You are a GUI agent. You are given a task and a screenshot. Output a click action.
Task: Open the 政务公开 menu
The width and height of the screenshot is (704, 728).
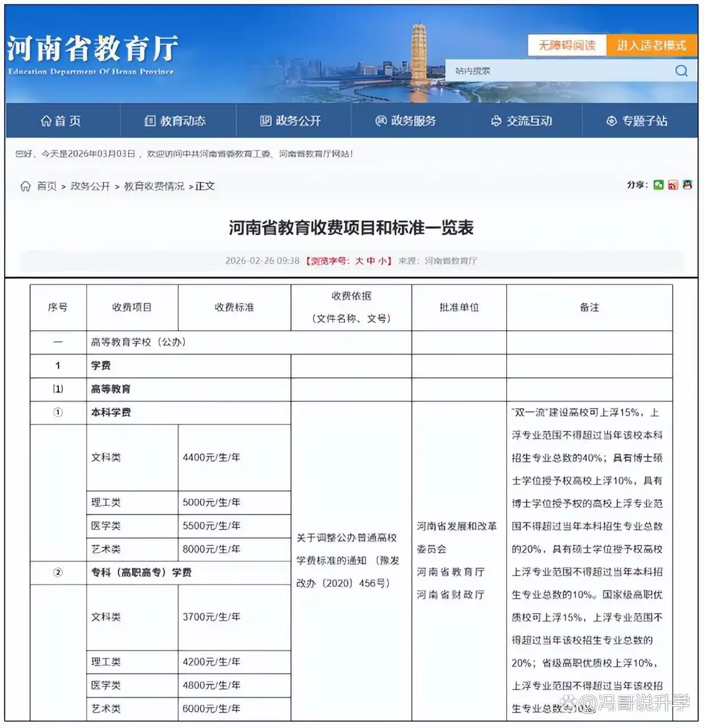coord(299,121)
